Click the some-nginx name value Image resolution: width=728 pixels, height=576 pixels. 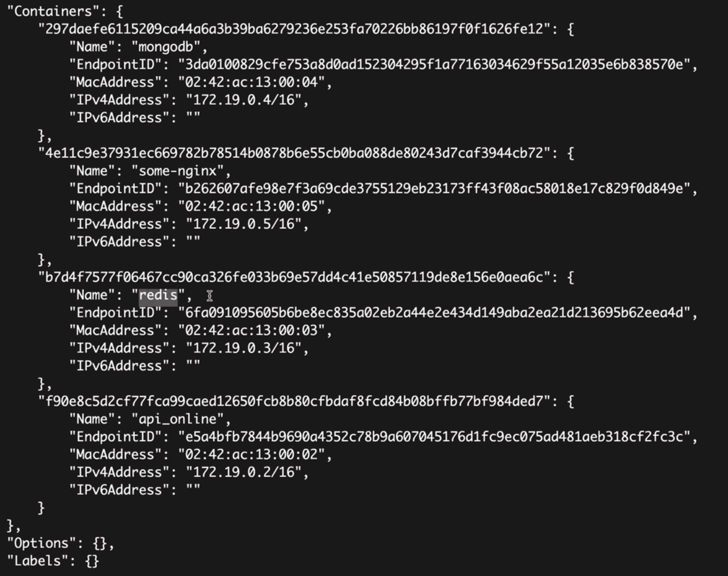178,171
